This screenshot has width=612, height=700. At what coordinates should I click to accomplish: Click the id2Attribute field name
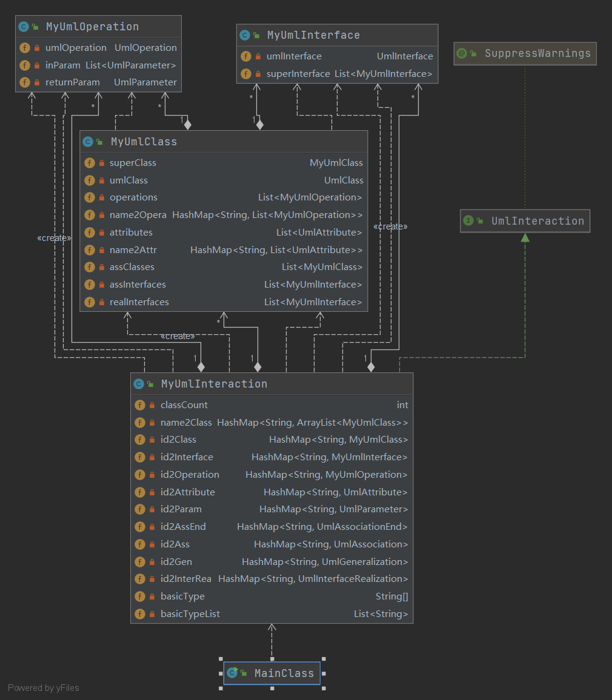click(x=188, y=492)
